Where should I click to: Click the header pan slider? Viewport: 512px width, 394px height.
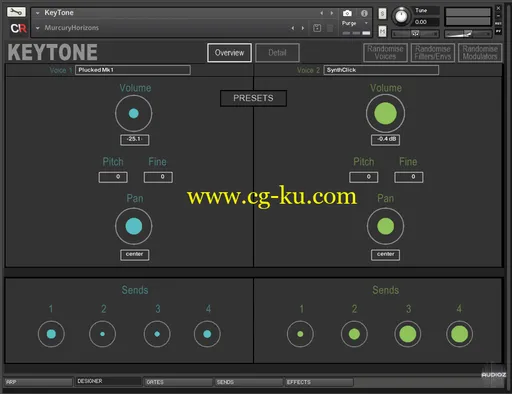[415, 34]
